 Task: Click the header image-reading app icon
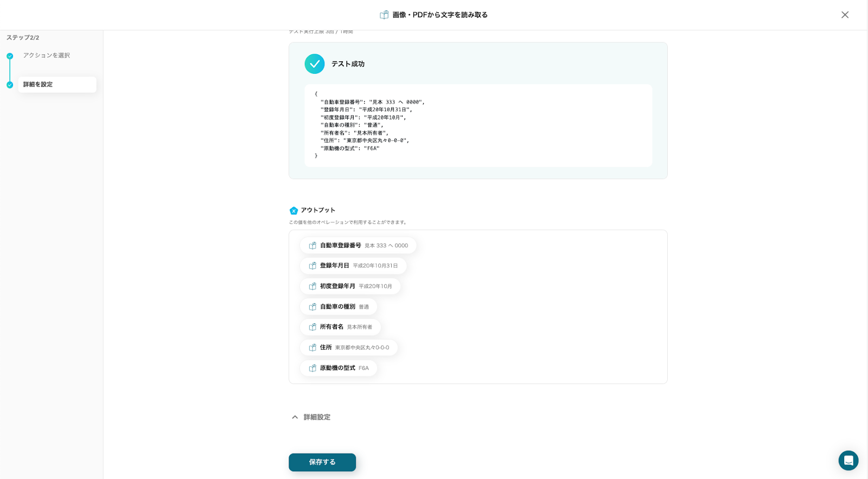(x=384, y=15)
